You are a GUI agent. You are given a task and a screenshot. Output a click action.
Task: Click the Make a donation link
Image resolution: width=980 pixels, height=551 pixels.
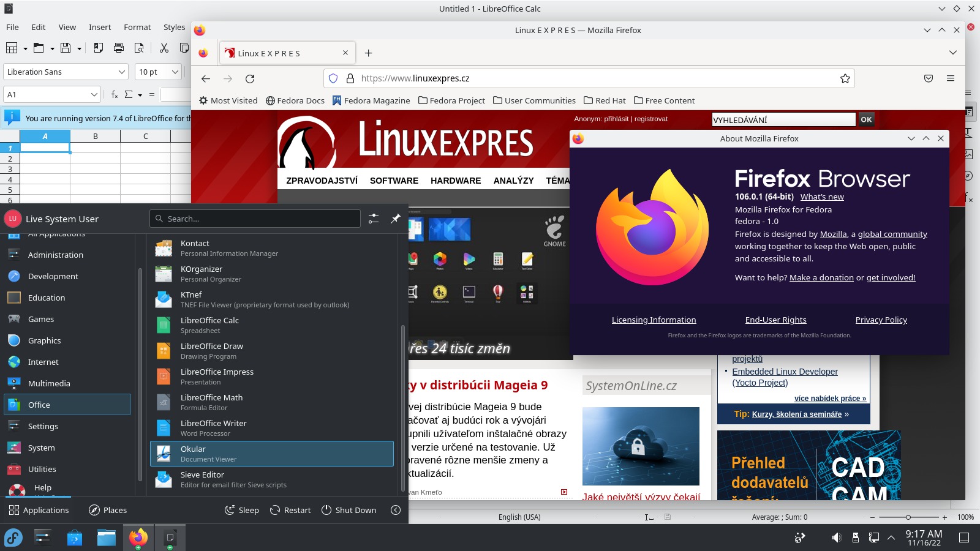tap(821, 277)
